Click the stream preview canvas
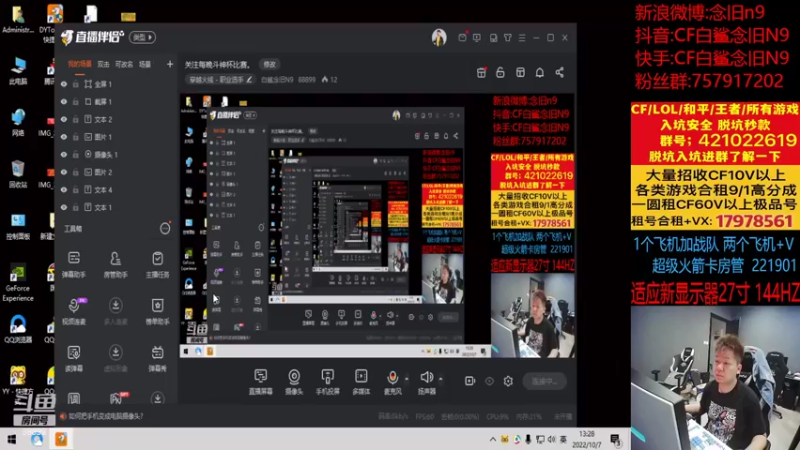The width and height of the screenshot is (800, 450). click(x=377, y=225)
